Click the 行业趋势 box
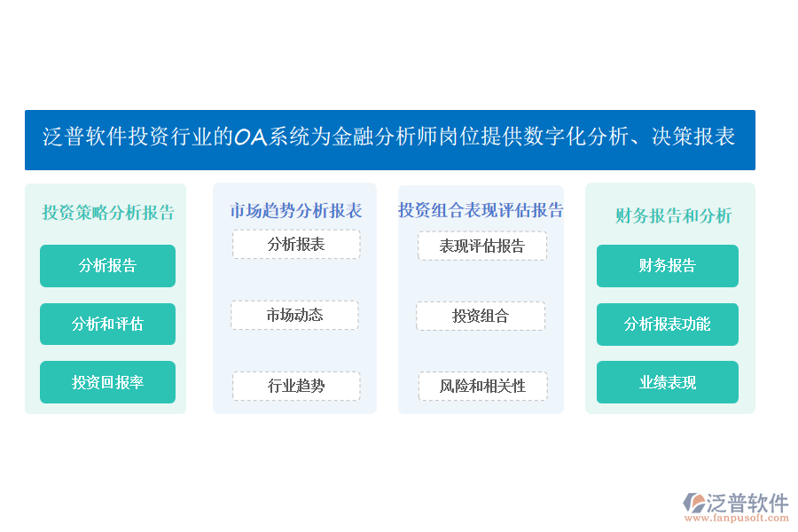The image size is (798, 532). pyautogui.click(x=296, y=386)
